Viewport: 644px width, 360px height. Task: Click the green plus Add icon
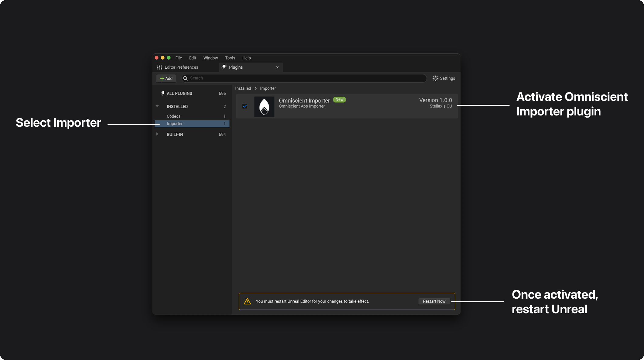[162, 78]
